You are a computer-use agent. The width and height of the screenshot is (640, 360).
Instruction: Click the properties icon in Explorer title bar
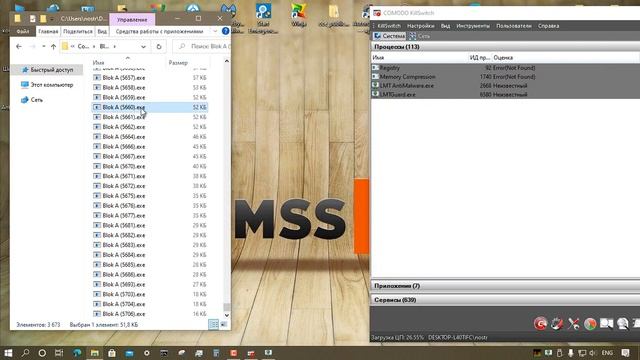[x=32, y=18]
